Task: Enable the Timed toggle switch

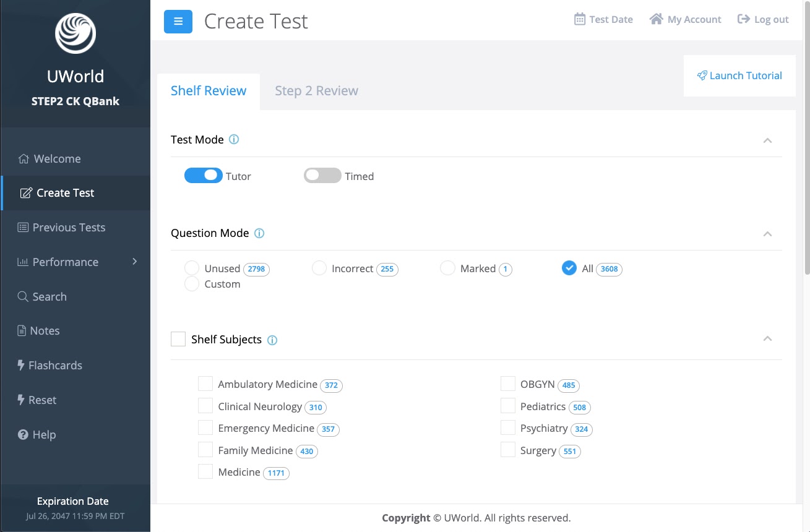Action: tap(322, 176)
